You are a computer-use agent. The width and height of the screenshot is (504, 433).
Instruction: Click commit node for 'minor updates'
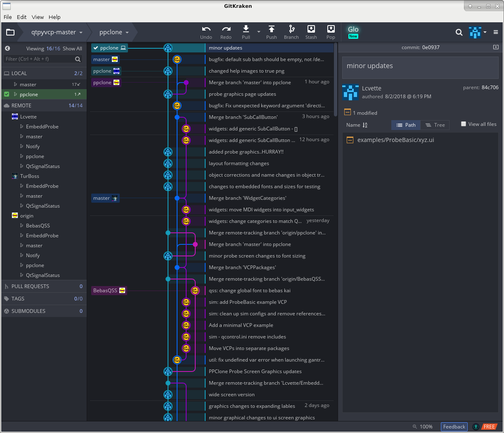point(168,48)
